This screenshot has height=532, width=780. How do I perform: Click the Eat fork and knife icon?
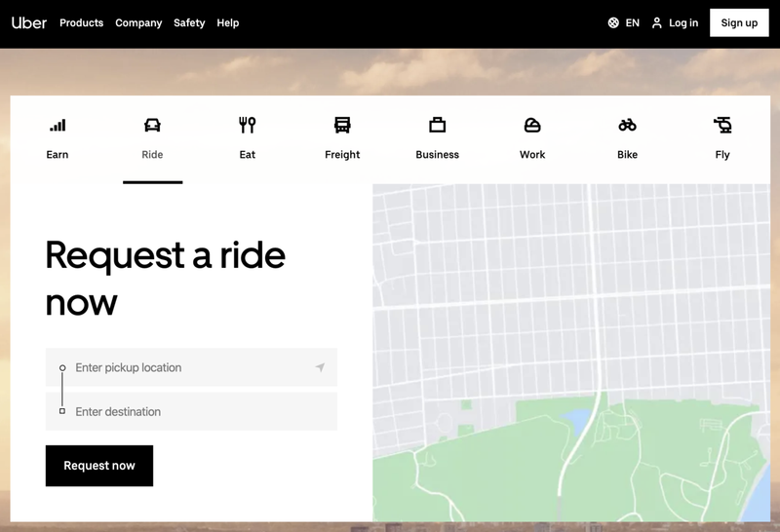click(x=248, y=126)
